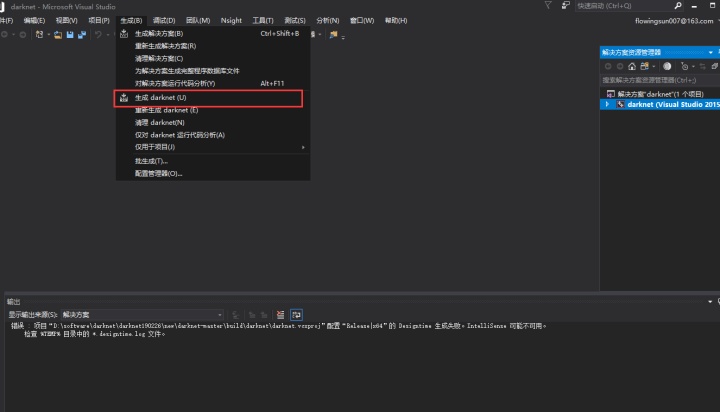Open the 帮助(H) menu

click(396, 20)
